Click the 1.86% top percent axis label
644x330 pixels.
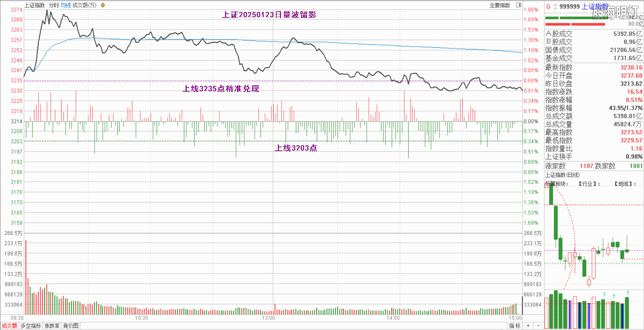tap(531, 10)
